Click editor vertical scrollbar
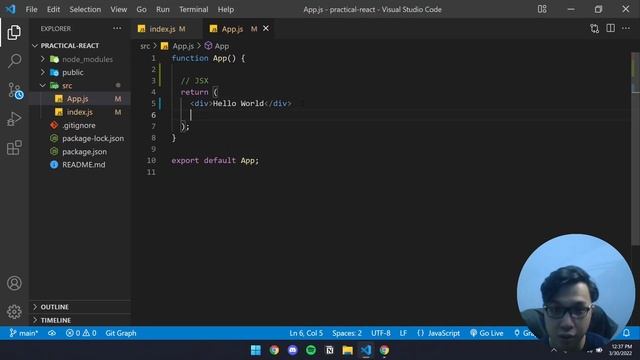Screen dimensions: 640x360 [636, 149]
